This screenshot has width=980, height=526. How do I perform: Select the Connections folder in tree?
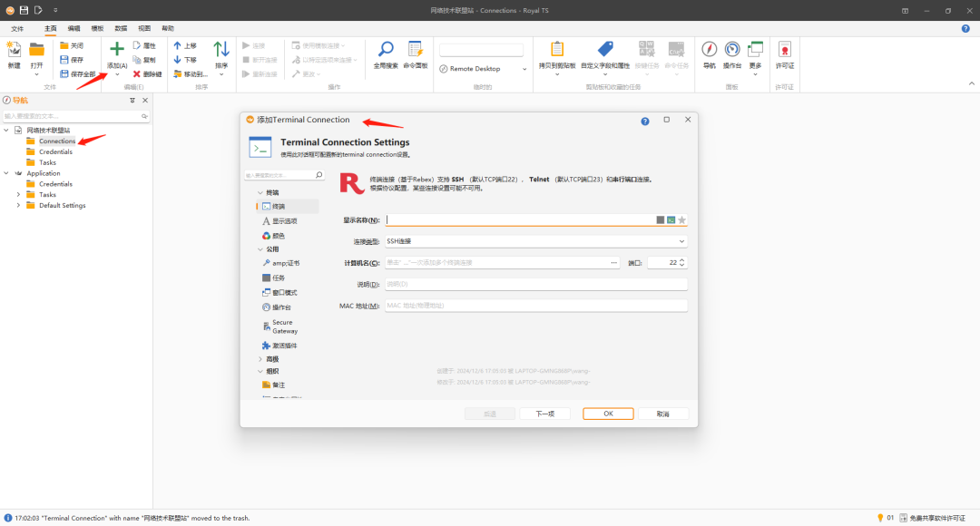coord(57,141)
